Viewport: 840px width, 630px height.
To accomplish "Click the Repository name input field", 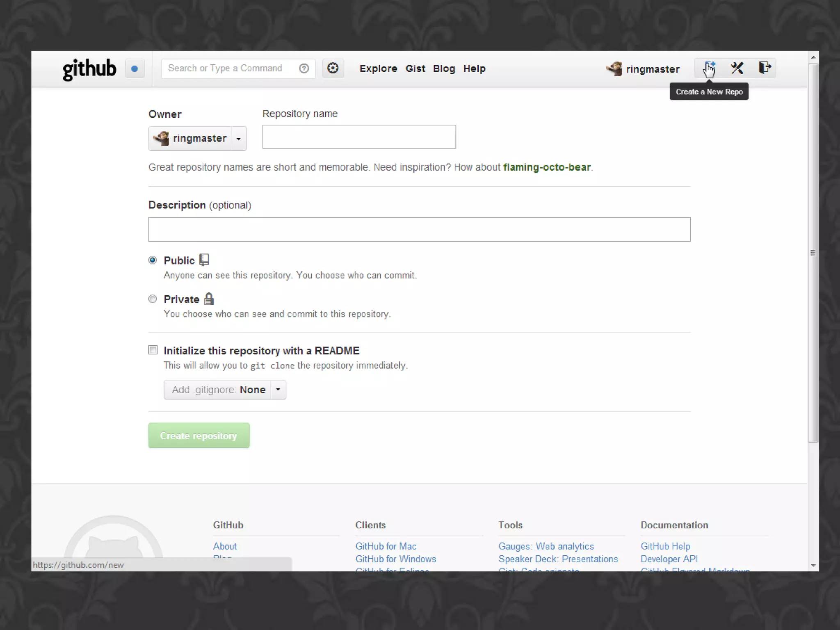I will pyautogui.click(x=359, y=137).
